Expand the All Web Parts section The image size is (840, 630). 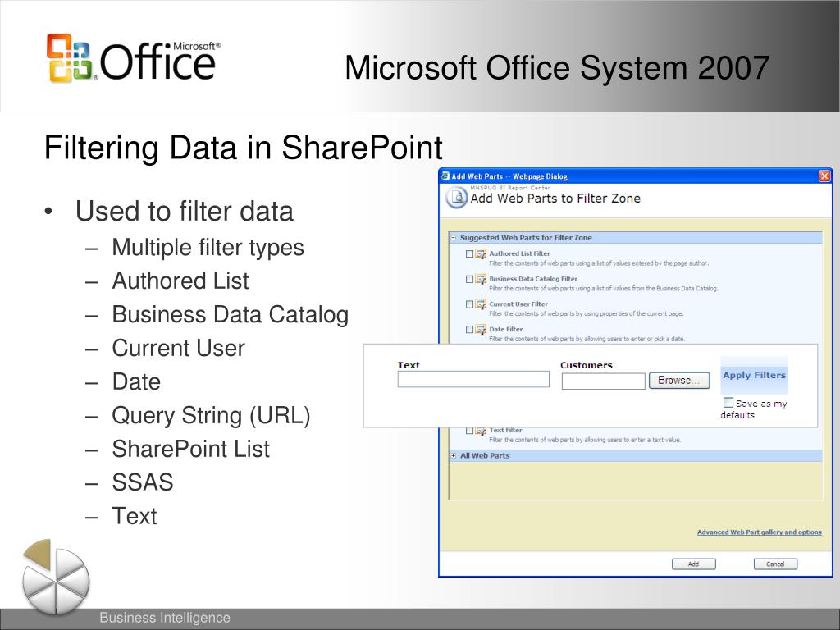453,456
